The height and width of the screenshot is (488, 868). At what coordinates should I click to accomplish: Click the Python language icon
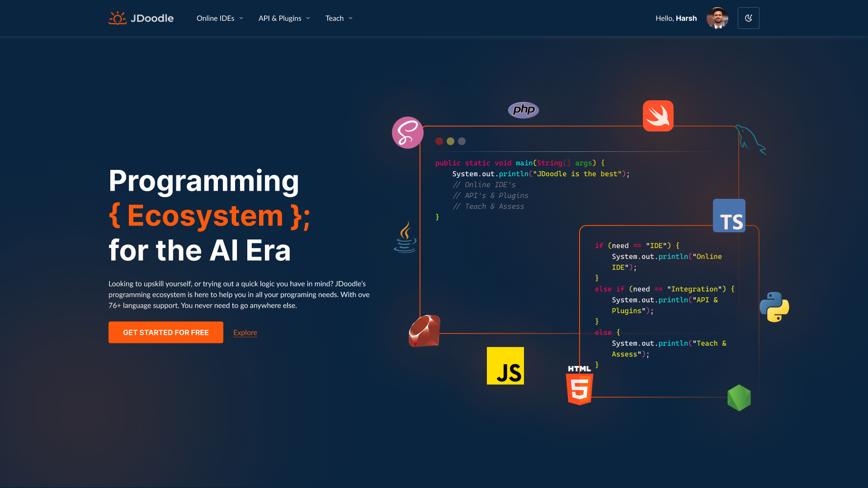[x=775, y=307]
